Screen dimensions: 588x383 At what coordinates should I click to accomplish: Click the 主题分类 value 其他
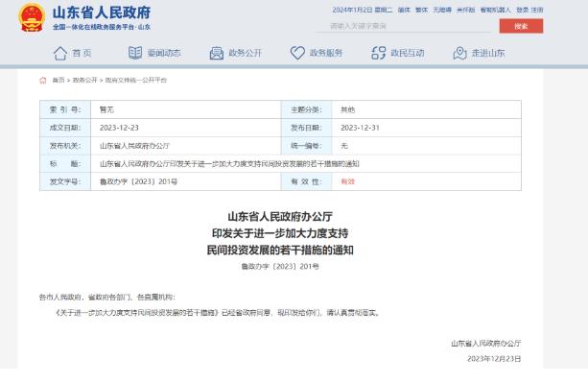click(347, 109)
